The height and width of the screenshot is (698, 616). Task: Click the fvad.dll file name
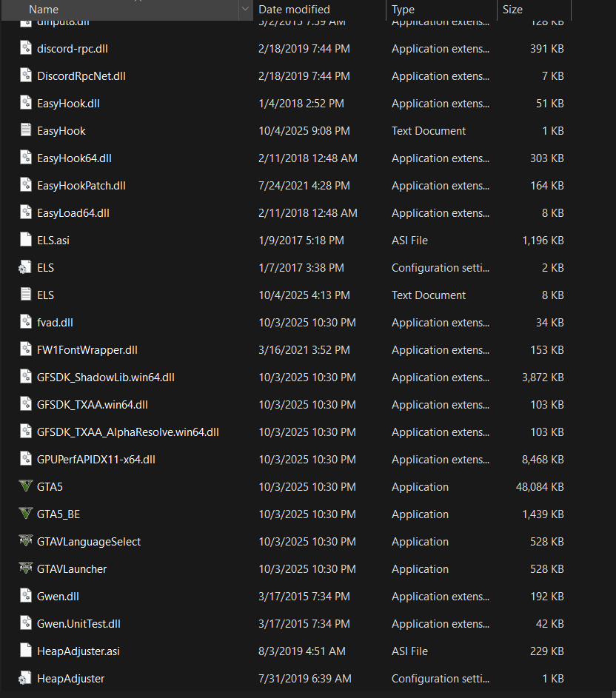coord(56,323)
